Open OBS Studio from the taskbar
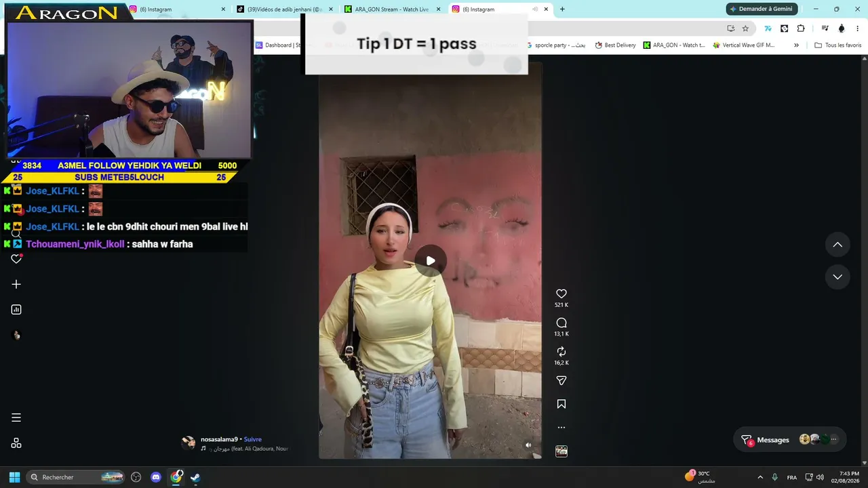The width and height of the screenshot is (868, 488). click(x=136, y=477)
